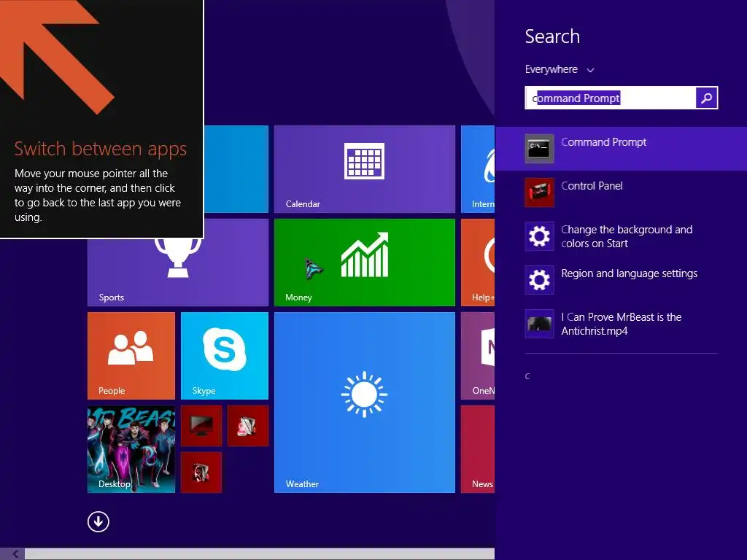Open the Weather tile
Image resolution: width=747 pixels, height=560 pixels.
pos(365,402)
